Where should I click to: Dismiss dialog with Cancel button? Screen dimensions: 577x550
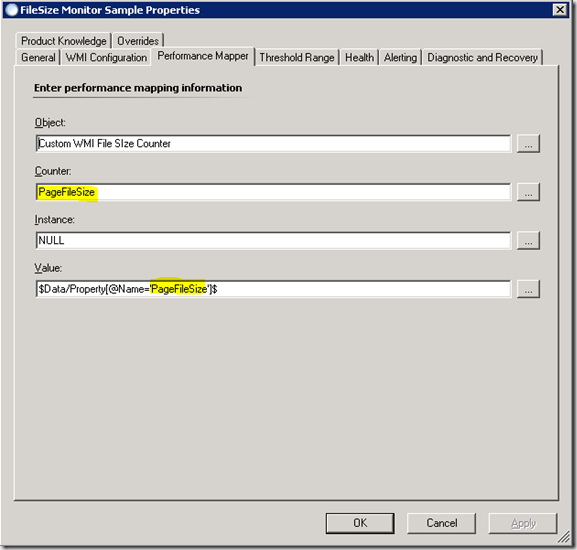point(442,523)
